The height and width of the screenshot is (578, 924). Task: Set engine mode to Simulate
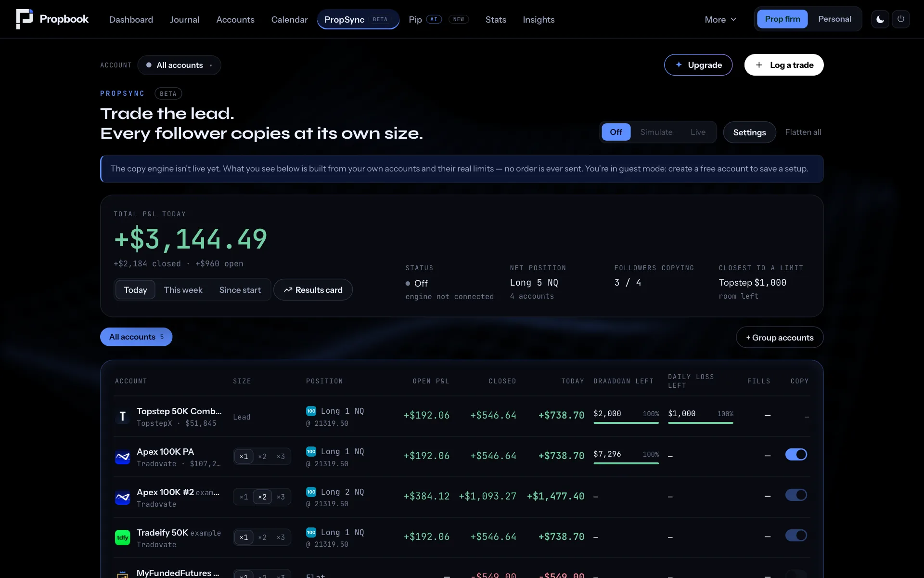click(x=656, y=132)
